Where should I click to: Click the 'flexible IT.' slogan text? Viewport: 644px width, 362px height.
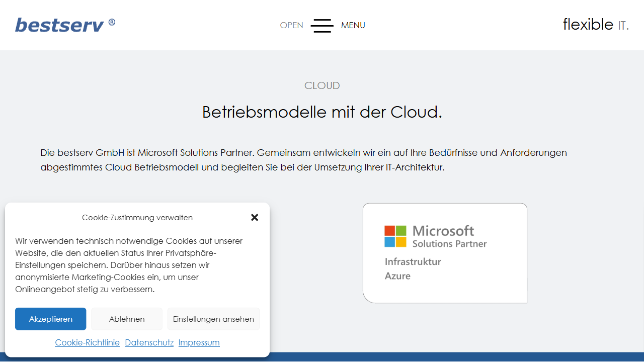pyautogui.click(x=596, y=24)
